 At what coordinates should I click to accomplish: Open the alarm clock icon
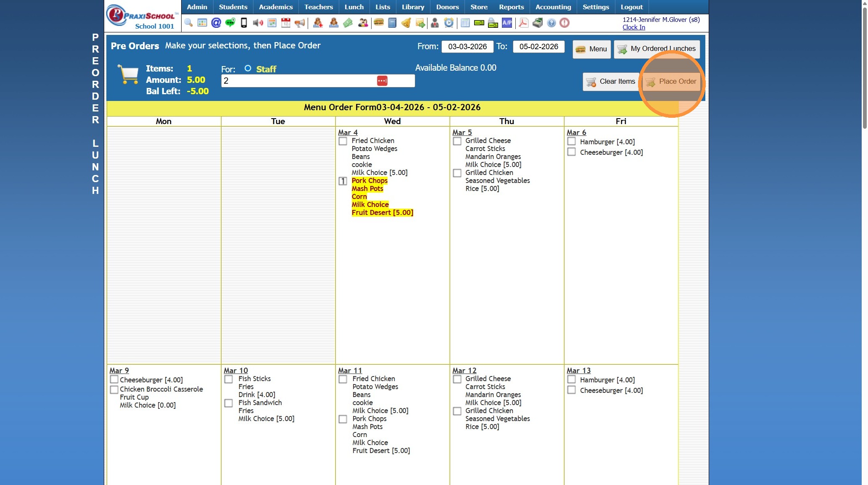coord(449,23)
